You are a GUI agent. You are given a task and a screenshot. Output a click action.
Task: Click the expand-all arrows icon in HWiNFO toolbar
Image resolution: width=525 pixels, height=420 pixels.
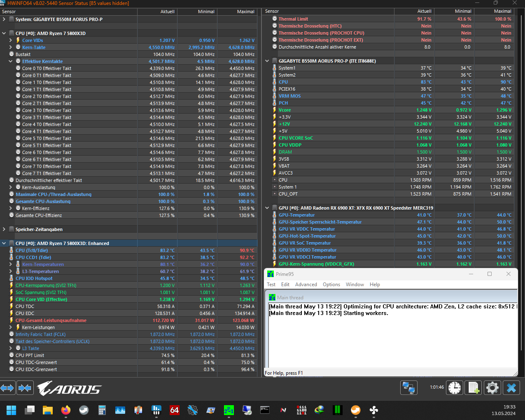click(7, 388)
